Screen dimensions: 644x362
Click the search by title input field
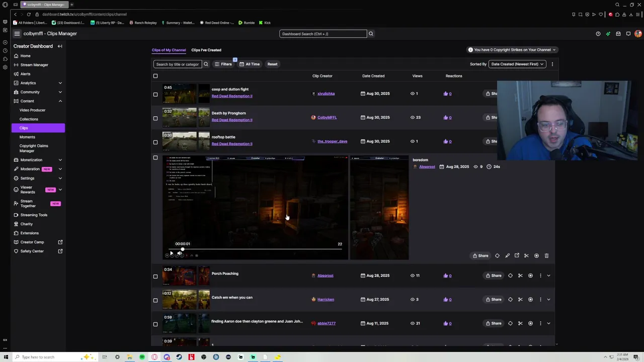(x=177, y=64)
